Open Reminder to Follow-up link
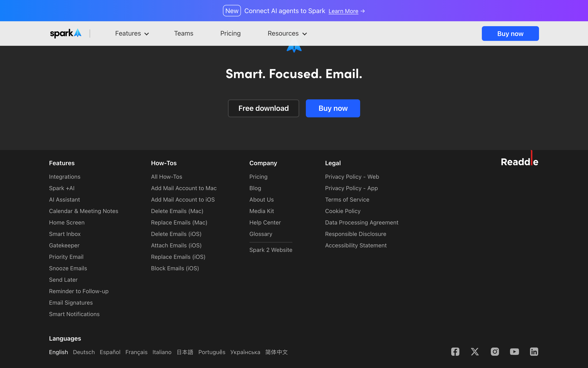The image size is (588, 368). (79, 291)
